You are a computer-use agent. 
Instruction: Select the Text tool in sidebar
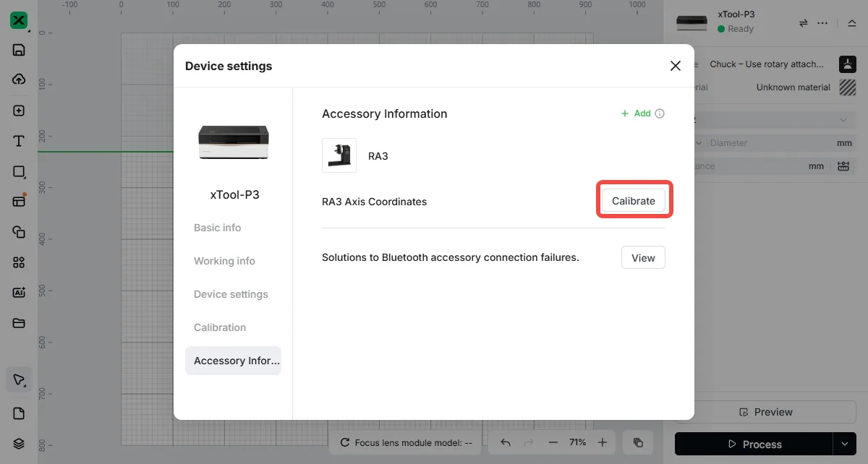click(x=19, y=141)
